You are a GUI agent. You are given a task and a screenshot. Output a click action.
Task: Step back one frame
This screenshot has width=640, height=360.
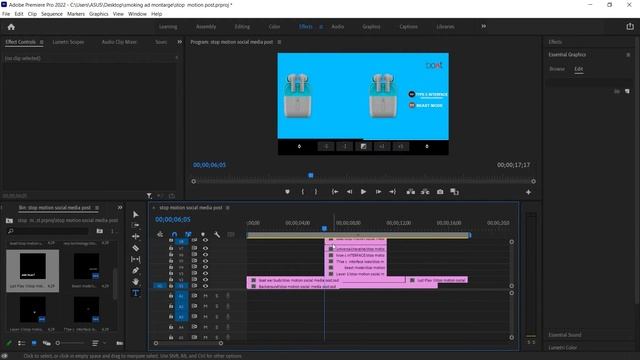[349, 192]
